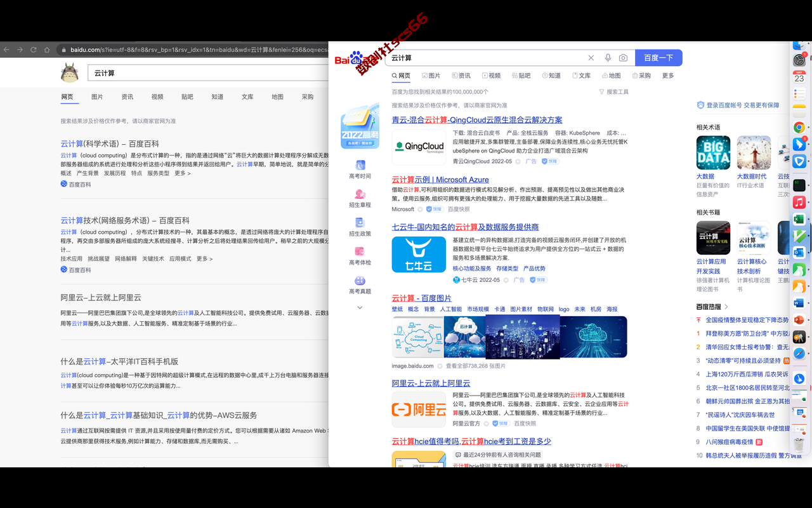Open System Preferences in the Dock
This screenshot has width=812, height=508.
[x=799, y=60]
